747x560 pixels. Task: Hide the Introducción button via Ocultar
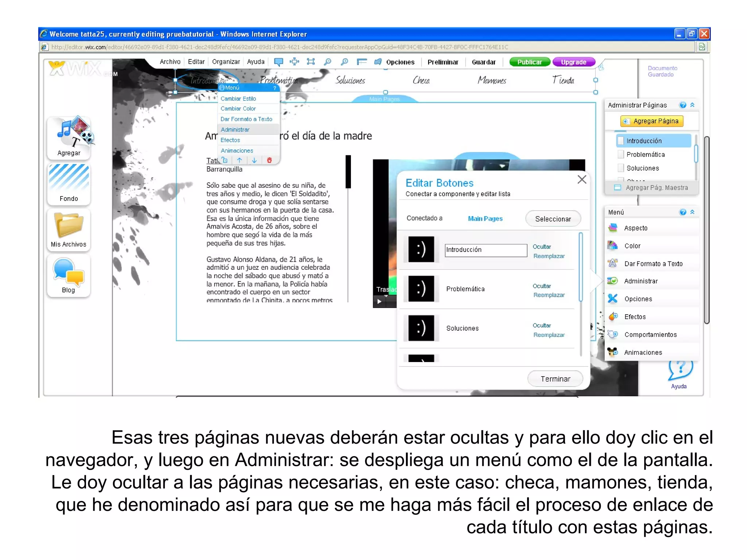542,246
